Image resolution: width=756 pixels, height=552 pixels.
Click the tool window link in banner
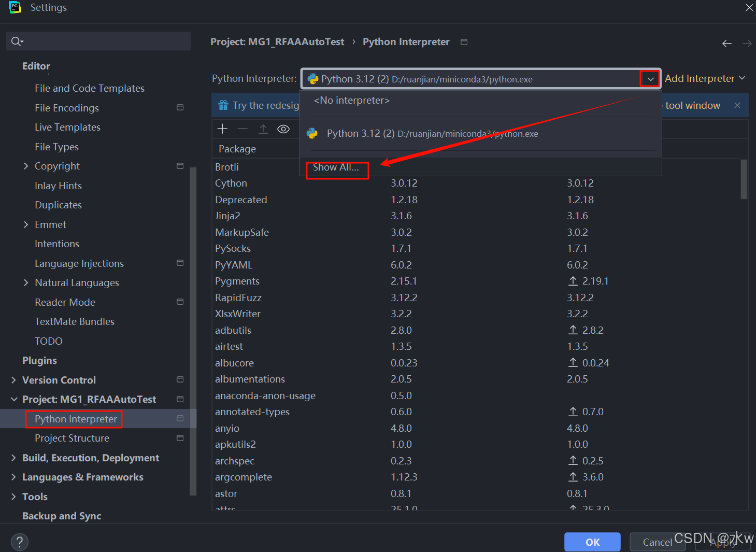pyautogui.click(x=693, y=105)
